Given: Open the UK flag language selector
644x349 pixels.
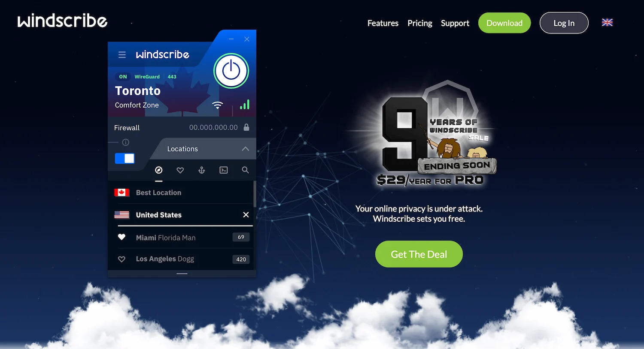Looking at the screenshot, I should click(x=607, y=23).
